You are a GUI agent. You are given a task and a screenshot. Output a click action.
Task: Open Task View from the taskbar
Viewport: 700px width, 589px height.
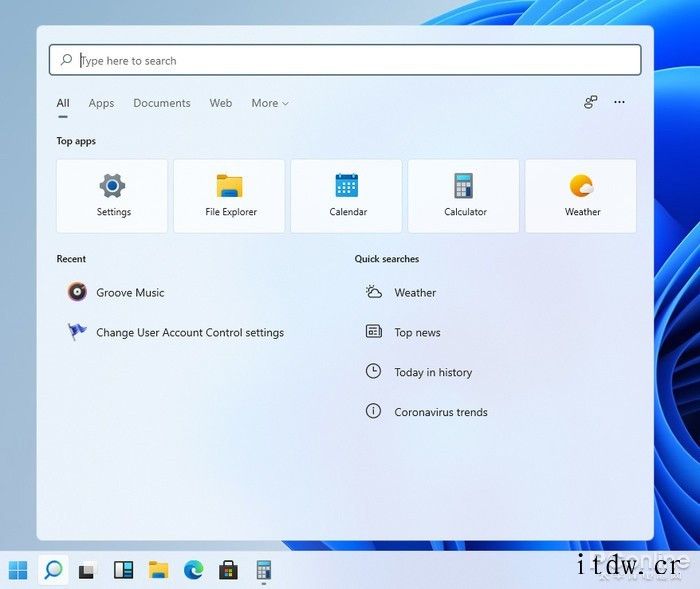tap(88, 570)
